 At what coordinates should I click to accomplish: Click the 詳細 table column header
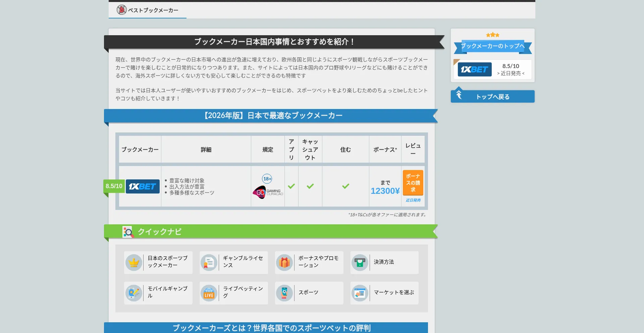tap(206, 150)
